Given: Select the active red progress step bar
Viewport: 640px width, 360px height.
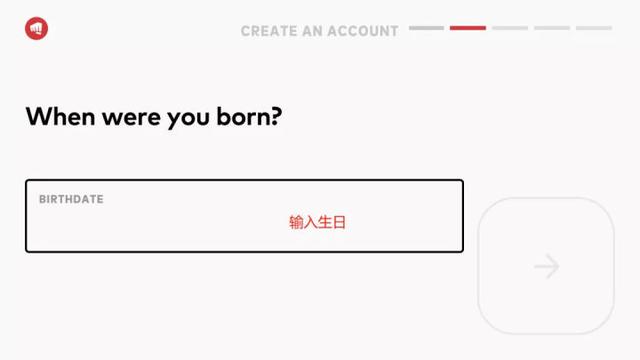Looking at the screenshot, I should pyautogui.click(x=468, y=28).
